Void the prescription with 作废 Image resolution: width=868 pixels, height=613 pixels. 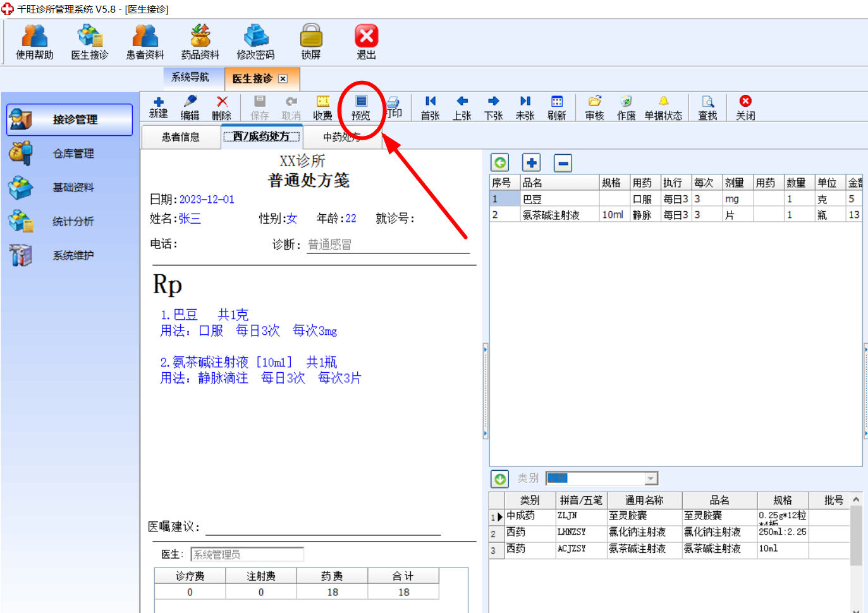pos(626,107)
